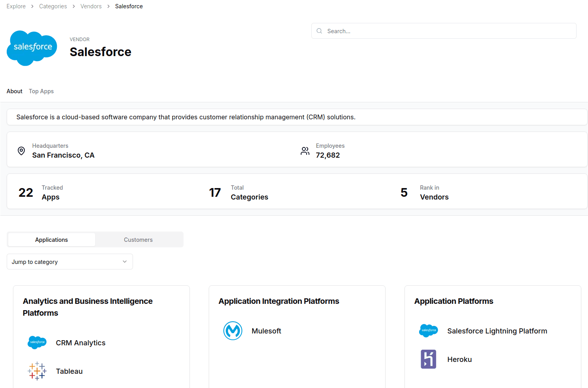
Task: Click the Analytics and Business Intelligence Platforms heading
Action: point(88,307)
